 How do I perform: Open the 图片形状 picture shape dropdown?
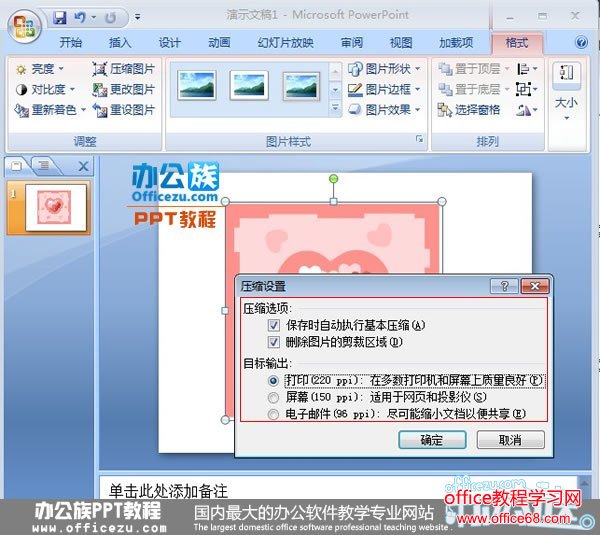click(x=384, y=69)
